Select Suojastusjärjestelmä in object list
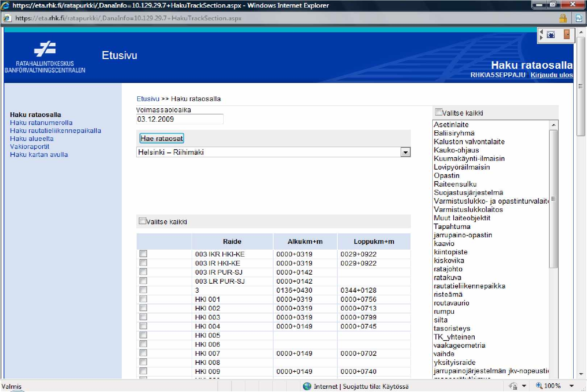Screen dimensions: 587x392 469,192
